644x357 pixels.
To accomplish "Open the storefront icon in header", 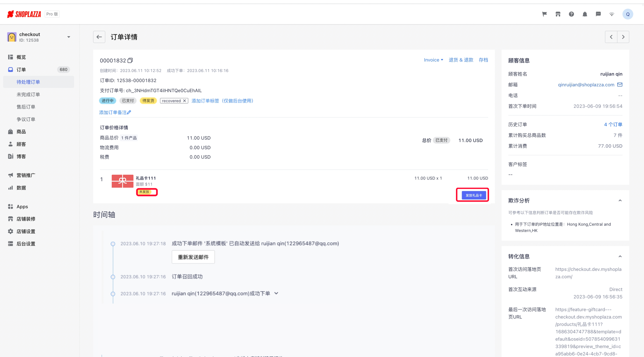I will 558,14.
